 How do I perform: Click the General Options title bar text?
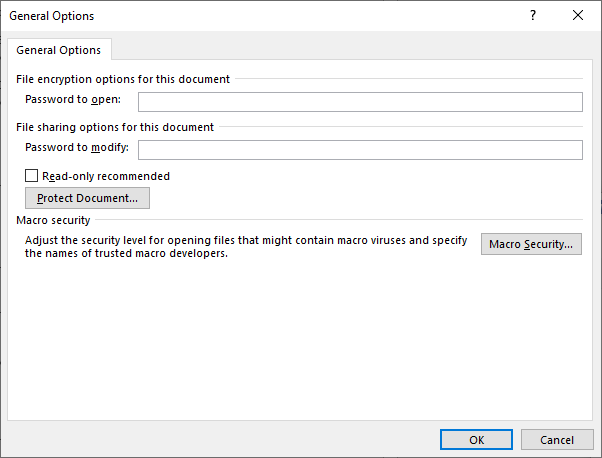point(51,16)
